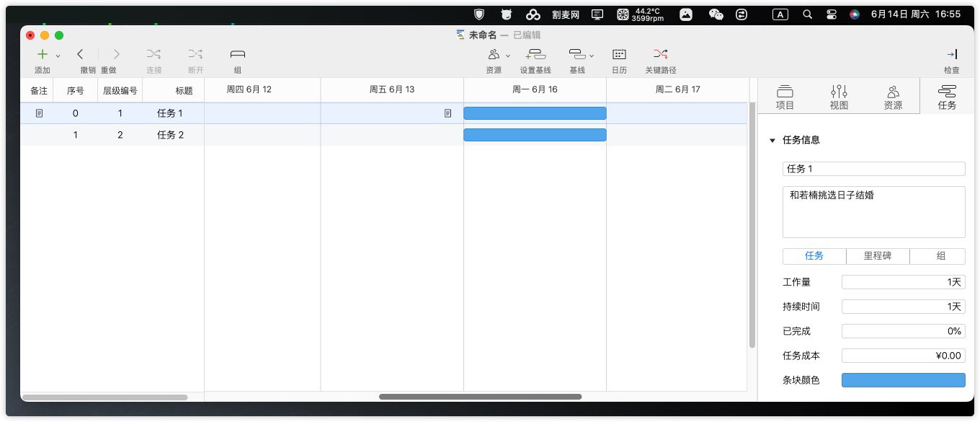Select 任务 (Task) type segment
This screenshot has width=980, height=422.
[814, 256]
